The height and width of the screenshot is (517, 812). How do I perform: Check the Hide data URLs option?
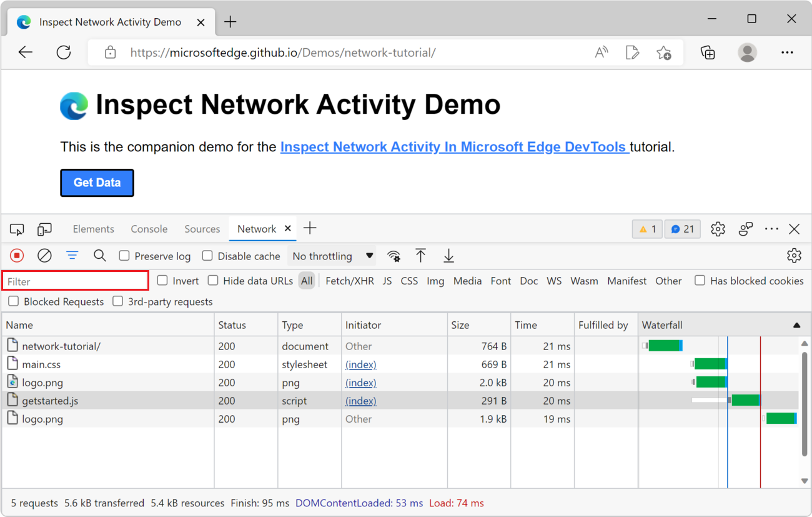point(213,281)
